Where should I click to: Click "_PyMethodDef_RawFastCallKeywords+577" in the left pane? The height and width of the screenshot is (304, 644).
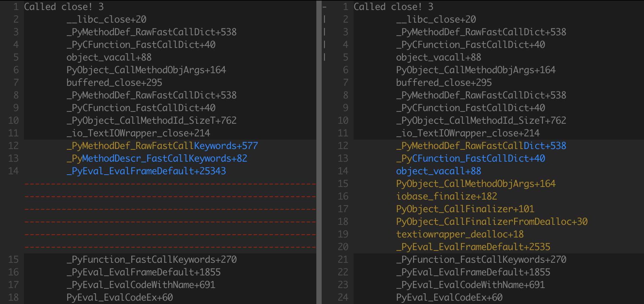point(162,146)
